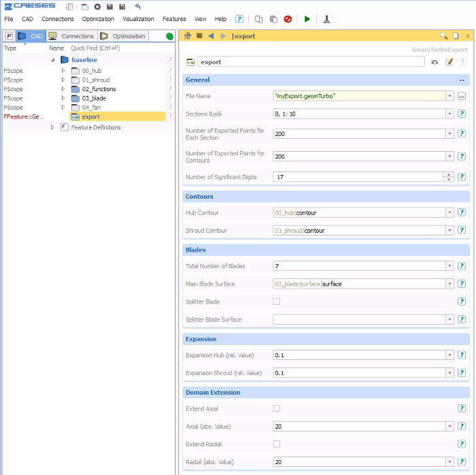Click the undo arrow in the title bar
Screen dimensions: 476x475
137,6
